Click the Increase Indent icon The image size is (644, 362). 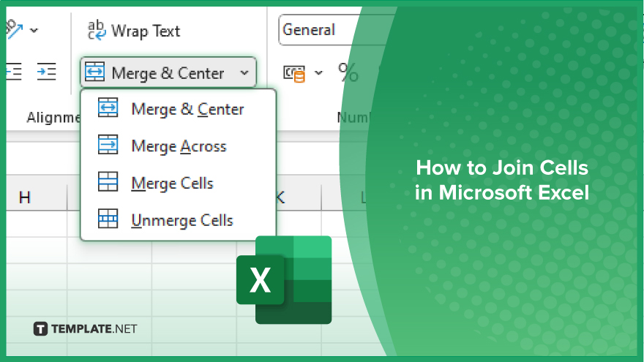pyautogui.click(x=46, y=72)
